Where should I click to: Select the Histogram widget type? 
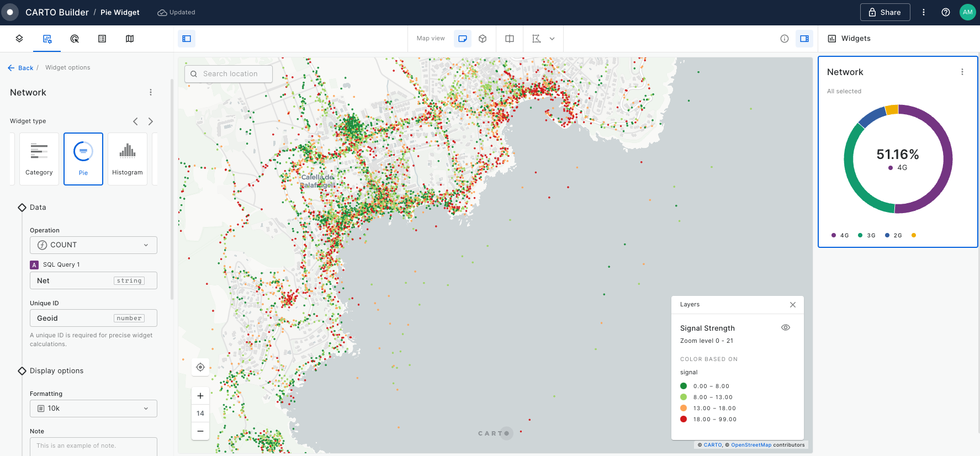[x=128, y=159]
